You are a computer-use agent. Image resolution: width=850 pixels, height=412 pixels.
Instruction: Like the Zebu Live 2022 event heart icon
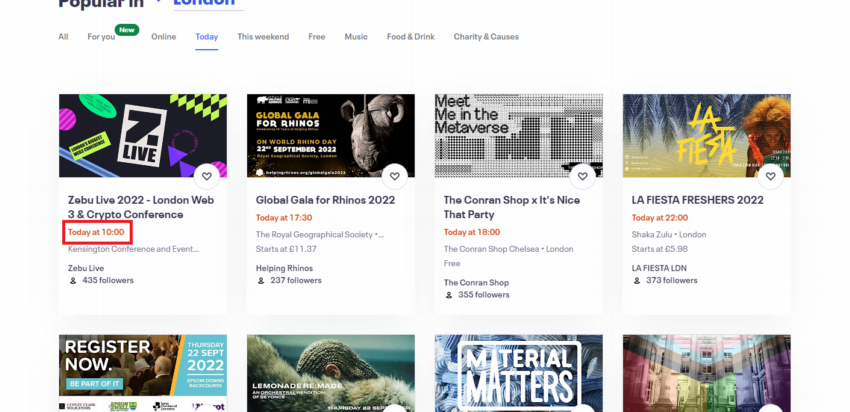tap(207, 176)
